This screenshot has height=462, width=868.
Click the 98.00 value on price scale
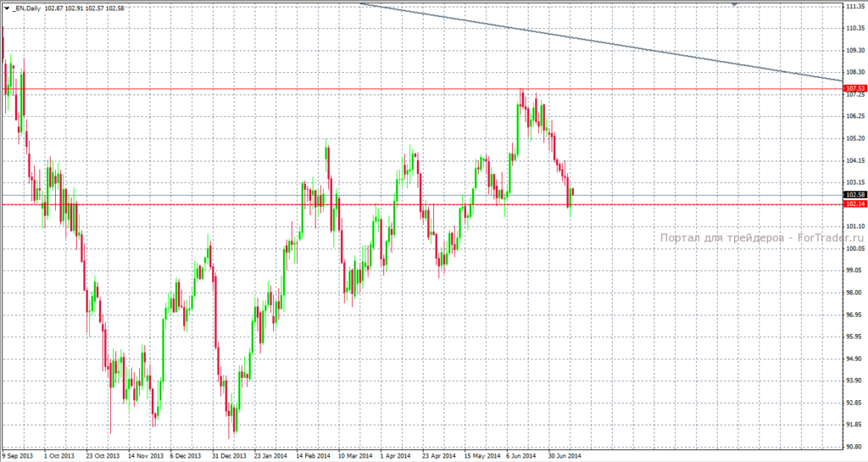click(856, 292)
